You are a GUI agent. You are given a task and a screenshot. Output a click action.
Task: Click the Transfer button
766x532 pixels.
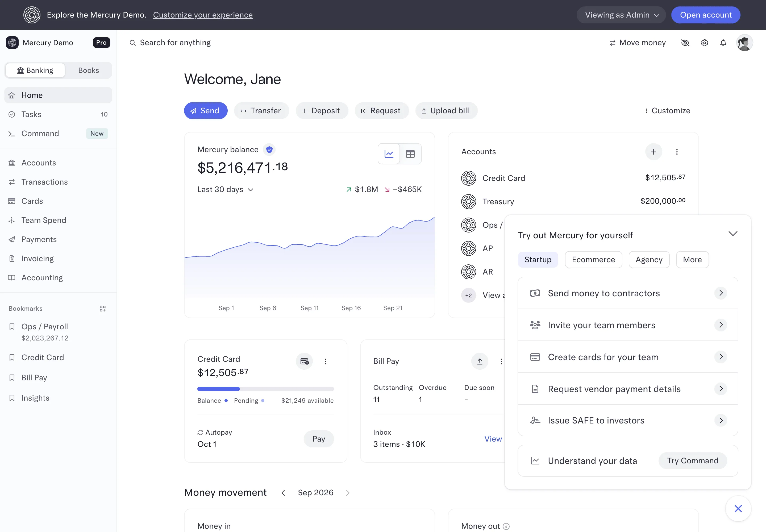tap(261, 111)
